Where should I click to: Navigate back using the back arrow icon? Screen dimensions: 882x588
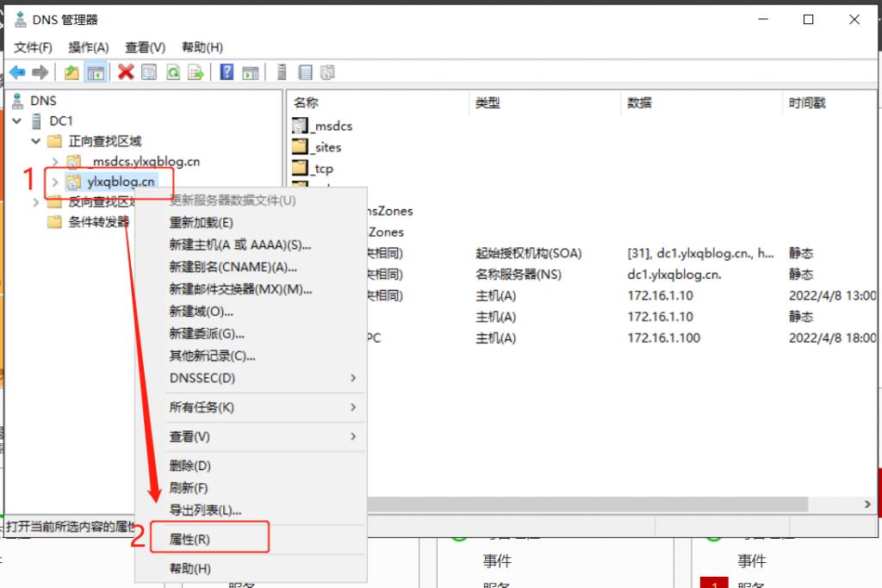pos(16,72)
